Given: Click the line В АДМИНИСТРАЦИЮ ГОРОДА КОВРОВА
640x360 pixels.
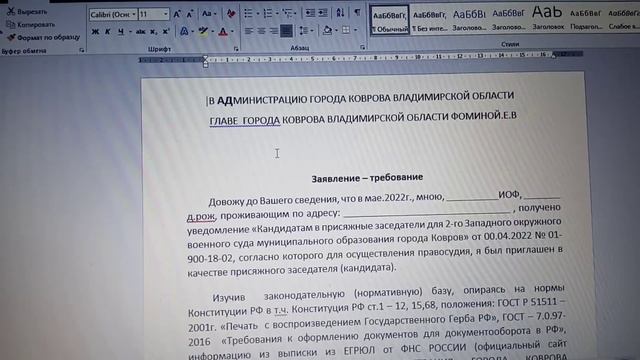Looking at the screenshot, I should [361, 98].
